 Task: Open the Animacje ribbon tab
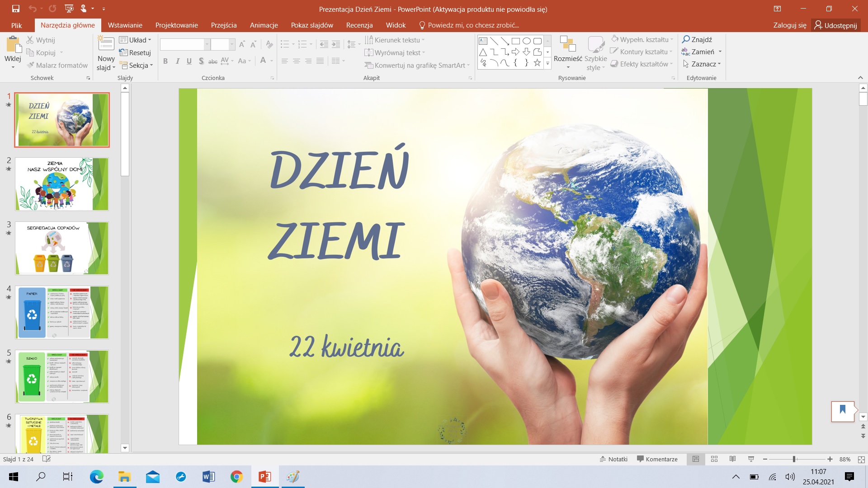click(x=264, y=25)
